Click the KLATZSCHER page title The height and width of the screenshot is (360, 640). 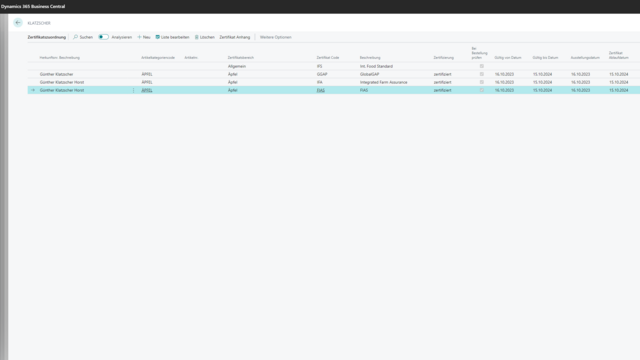(x=39, y=23)
